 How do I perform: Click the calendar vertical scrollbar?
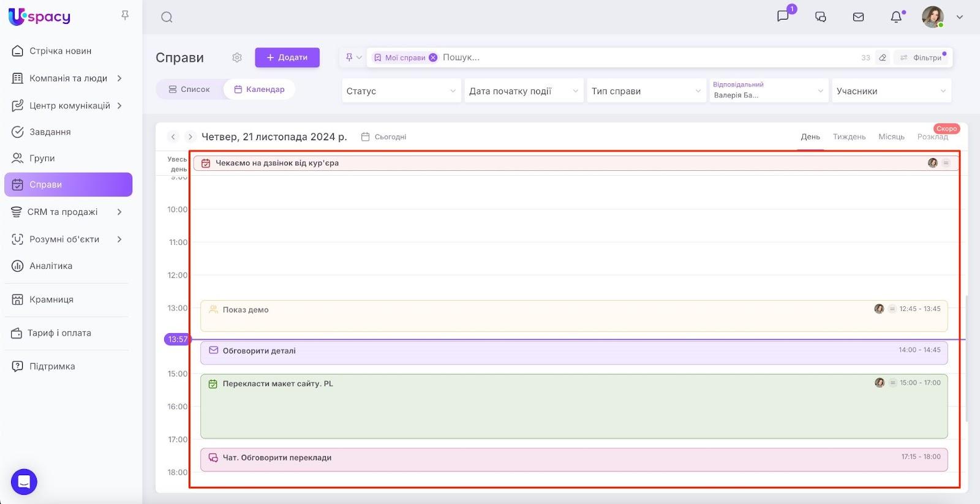967,358
